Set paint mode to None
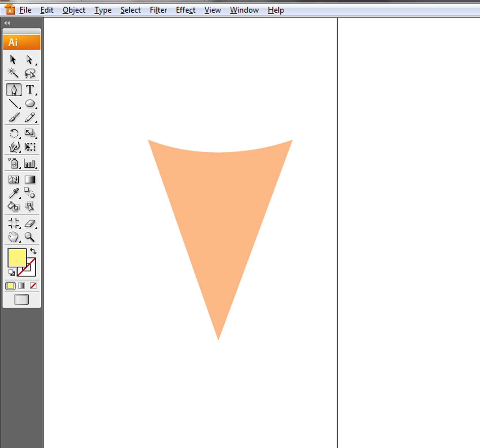480x448 pixels. point(33,286)
